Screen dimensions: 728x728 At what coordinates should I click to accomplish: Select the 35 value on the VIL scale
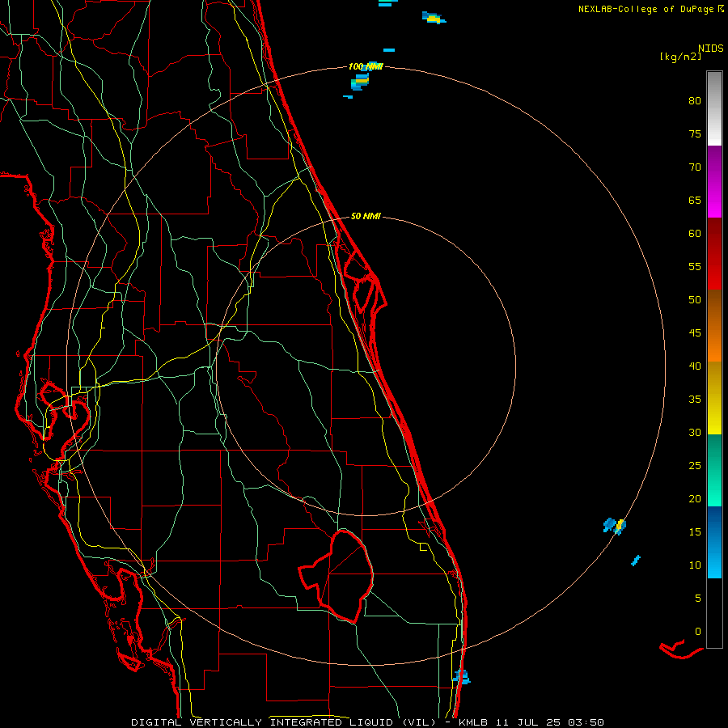point(695,400)
